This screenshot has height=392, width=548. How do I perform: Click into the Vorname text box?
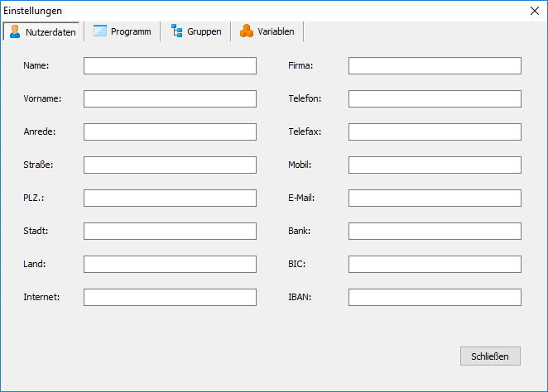(170, 98)
